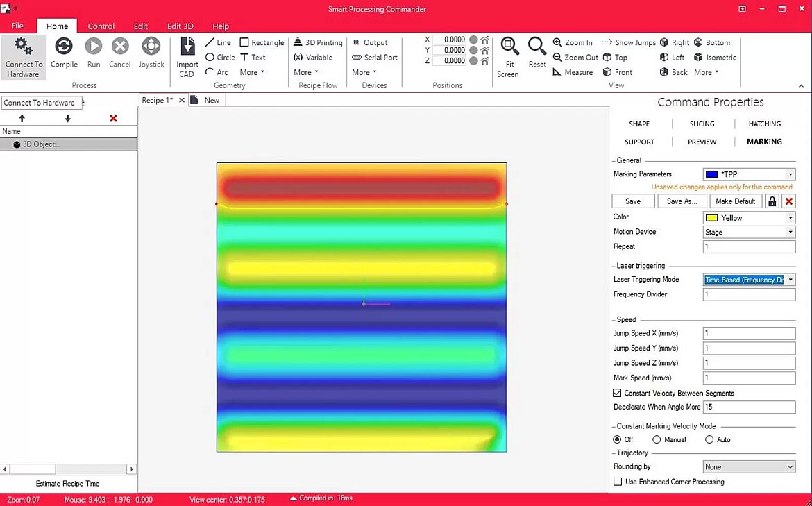812x506 pixels.
Task: Click Estimate Recipe Time
Action: click(67, 484)
